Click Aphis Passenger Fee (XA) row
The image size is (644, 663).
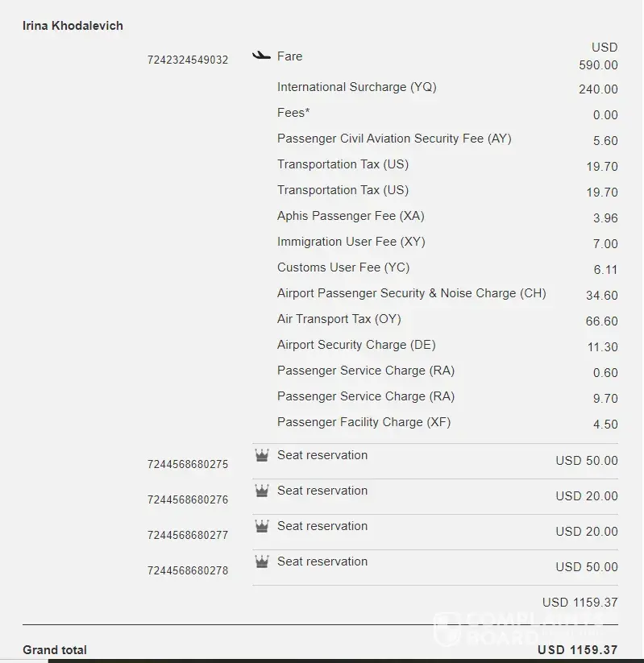click(351, 216)
